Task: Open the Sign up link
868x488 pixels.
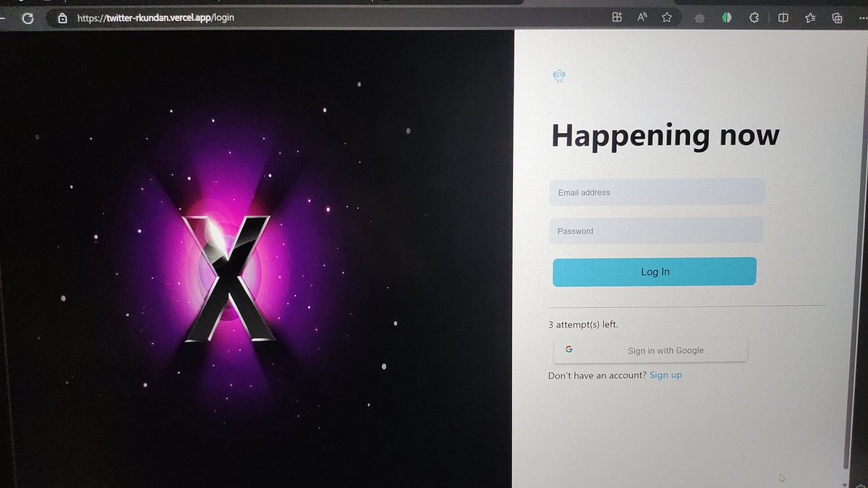Action: click(665, 374)
